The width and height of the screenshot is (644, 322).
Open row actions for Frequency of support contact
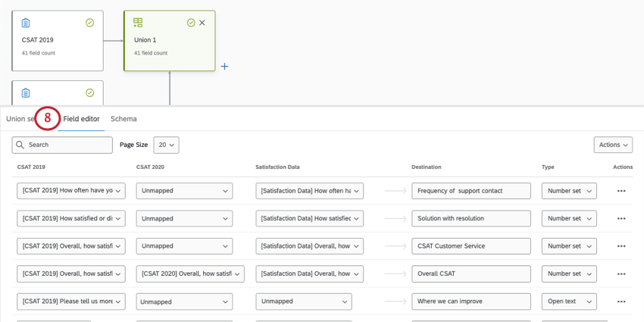(x=621, y=191)
